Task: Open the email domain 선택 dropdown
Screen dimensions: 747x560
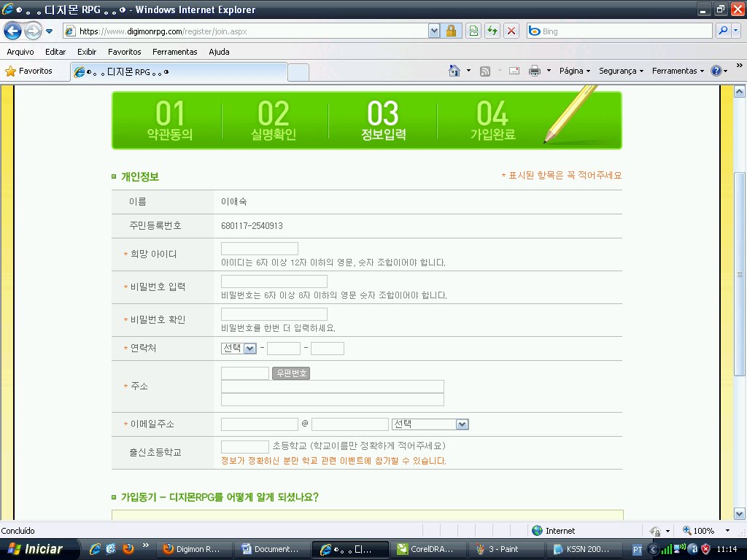Action: [x=430, y=424]
